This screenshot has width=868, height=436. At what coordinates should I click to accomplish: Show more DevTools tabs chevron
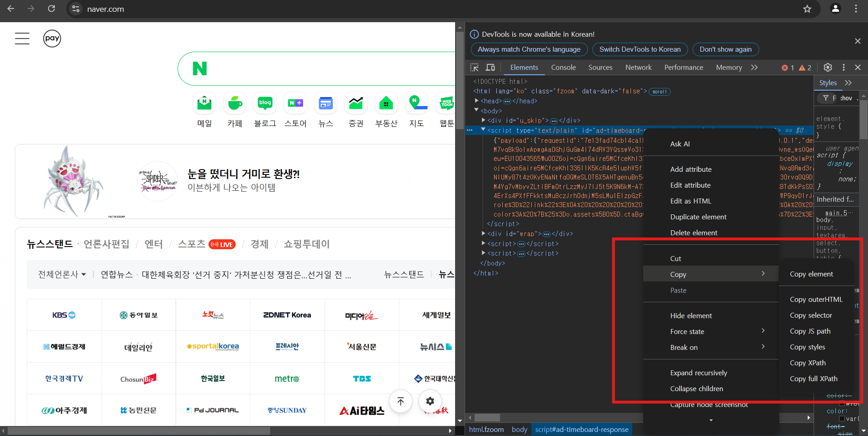pyautogui.click(x=754, y=68)
